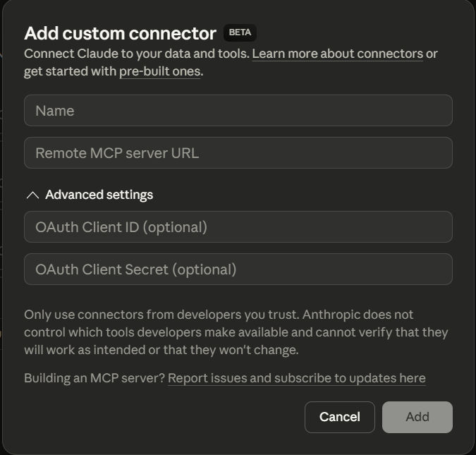Click into the Remote MCP server URL field
Viewport: 476px width, 455px height.
click(238, 153)
